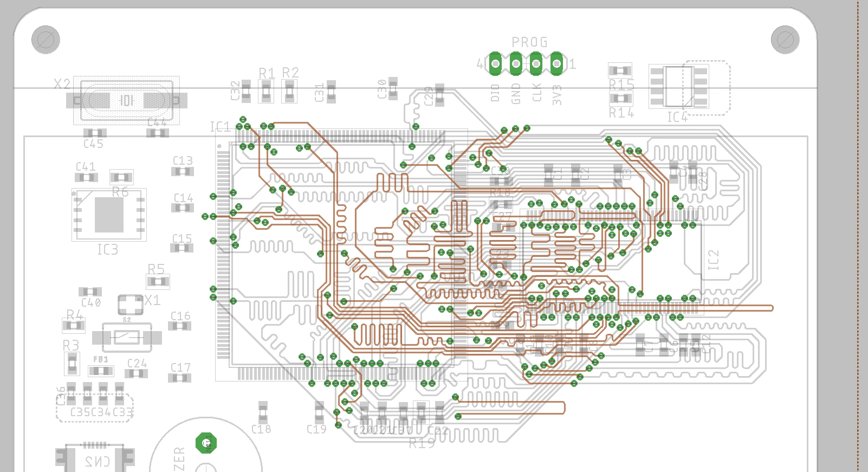
Task: Select resistor R1 footprint
Action: [266, 92]
